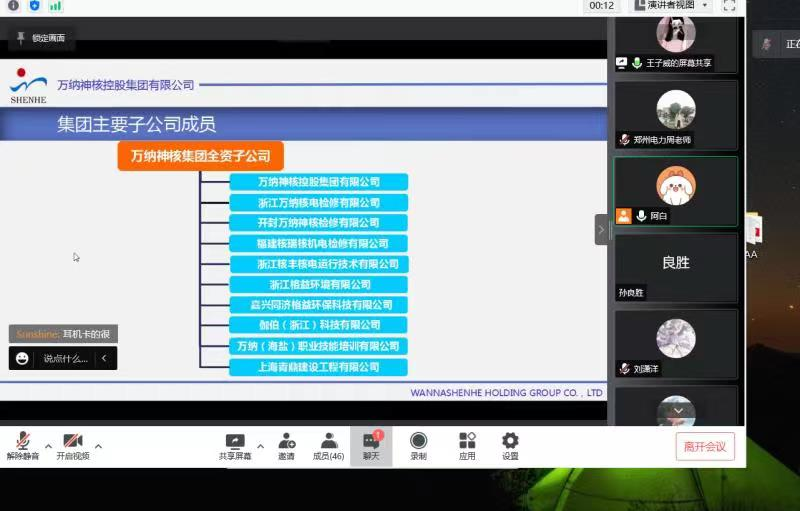Click 上海吉鼎建设工程有限公司 box
The width and height of the screenshot is (800, 511).
tap(318, 367)
